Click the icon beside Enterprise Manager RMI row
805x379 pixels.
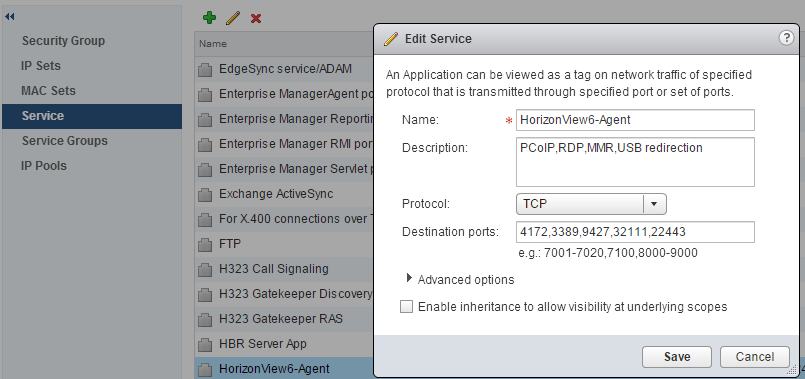pyautogui.click(x=205, y=144)
